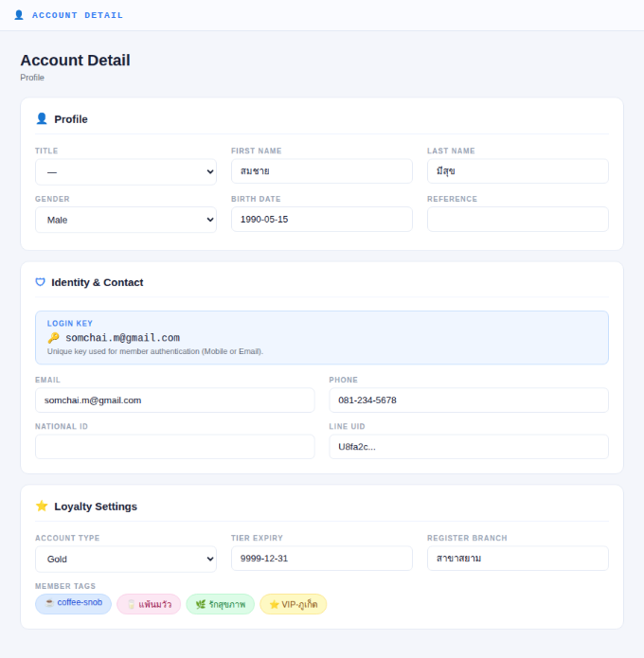Click the Register Branch field
This screenshot has width=644, height=658.
[x=518, y=559]
